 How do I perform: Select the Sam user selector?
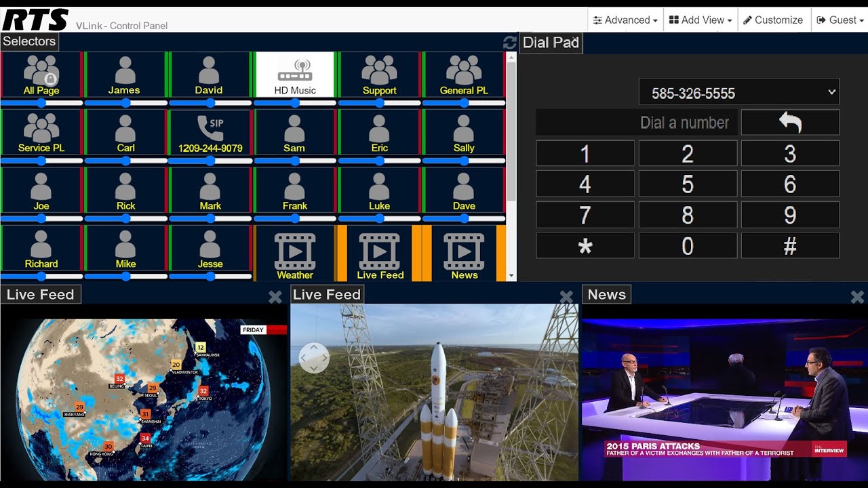coord(295,132)
